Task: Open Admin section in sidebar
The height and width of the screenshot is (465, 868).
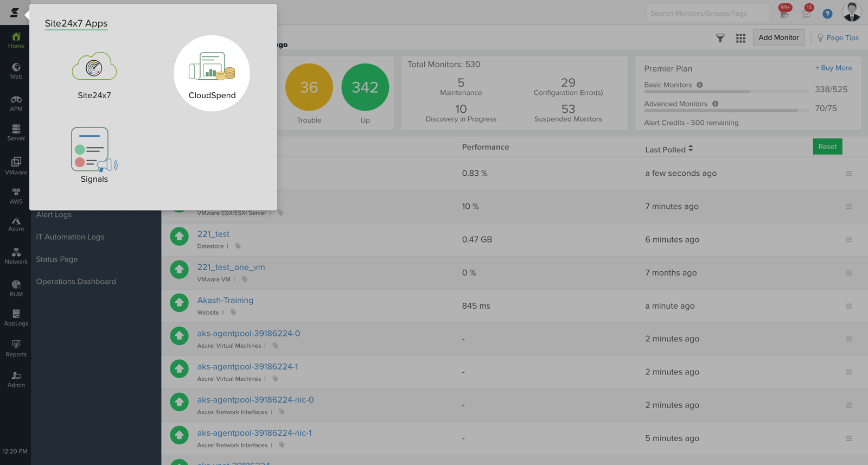Action: click(16, 379)
